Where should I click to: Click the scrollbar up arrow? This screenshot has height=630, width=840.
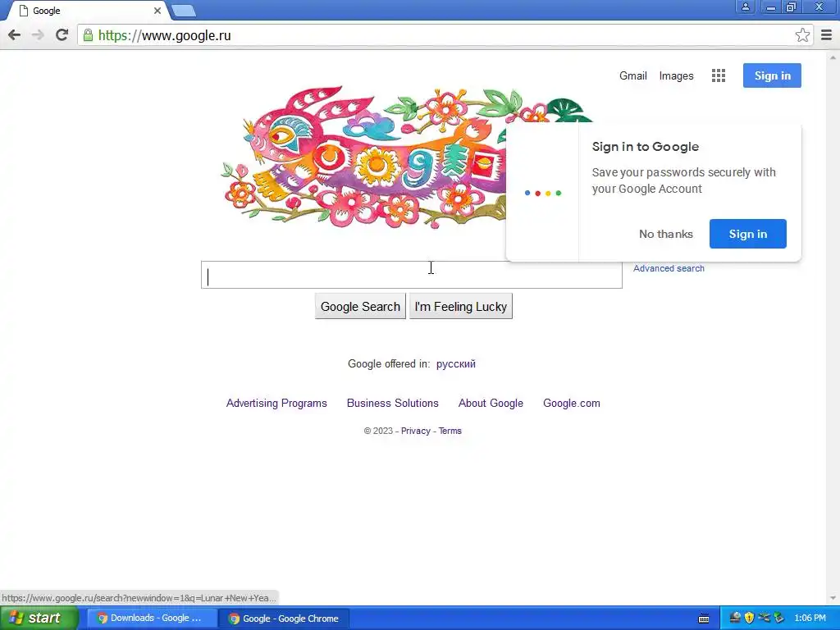(x=833, y=57)
